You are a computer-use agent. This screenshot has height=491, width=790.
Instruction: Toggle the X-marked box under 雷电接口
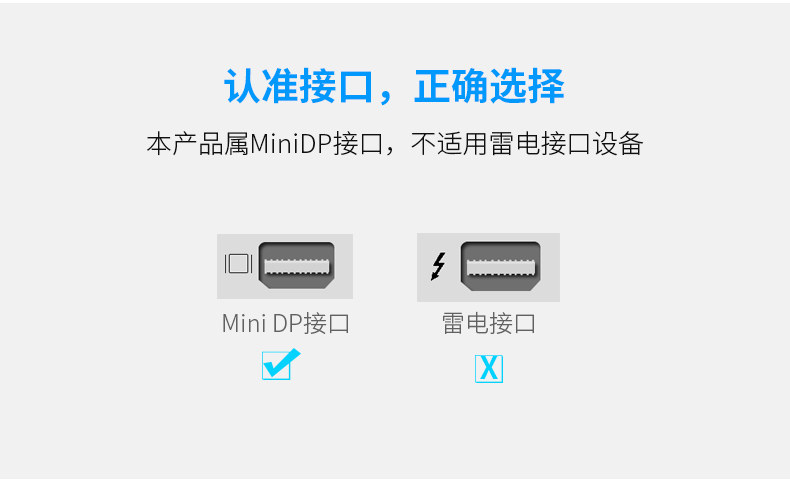[489, 369]
